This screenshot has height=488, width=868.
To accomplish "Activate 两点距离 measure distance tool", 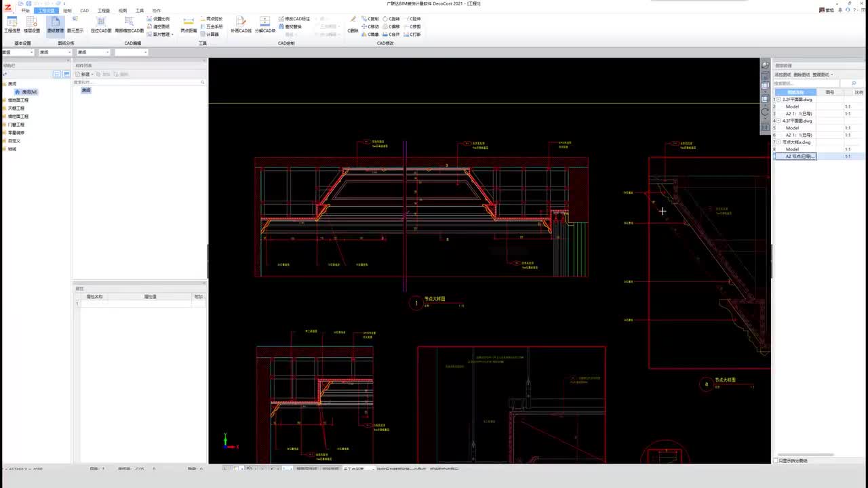I will coord(189,25).
